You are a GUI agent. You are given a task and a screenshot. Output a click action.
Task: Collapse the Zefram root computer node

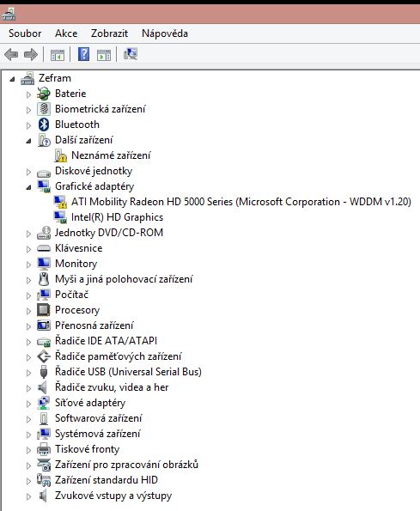click(12, 79)
